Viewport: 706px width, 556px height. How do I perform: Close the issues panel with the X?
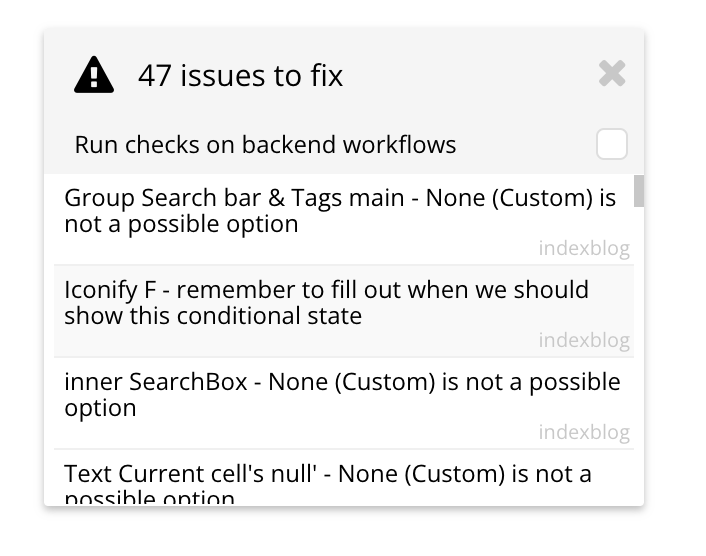(612, 73)
